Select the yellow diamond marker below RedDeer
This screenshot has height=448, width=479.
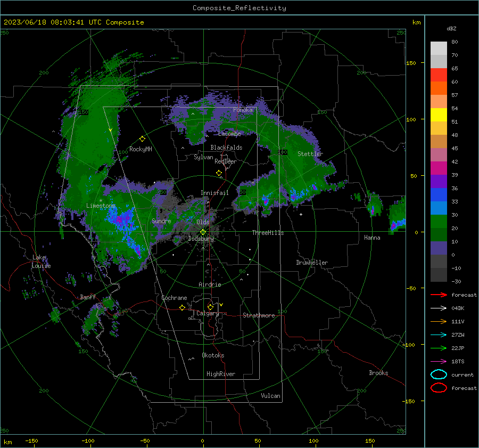click(219, 173)
